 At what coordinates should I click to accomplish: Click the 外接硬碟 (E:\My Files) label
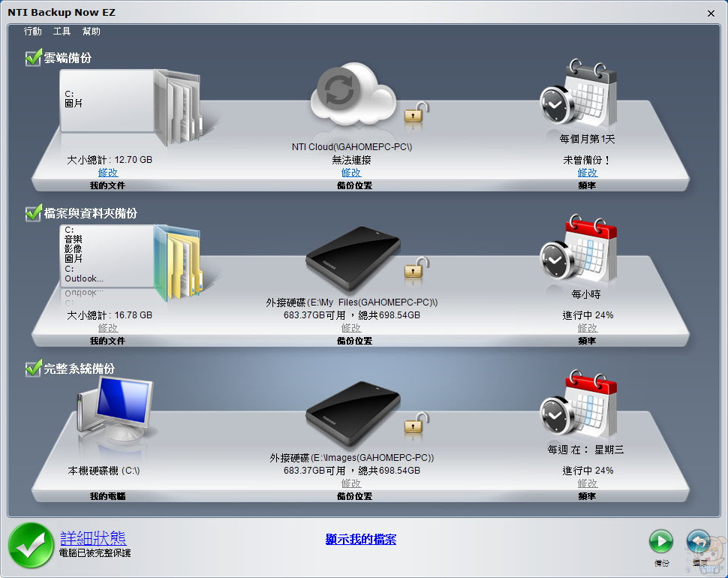[x=352, y=303]
